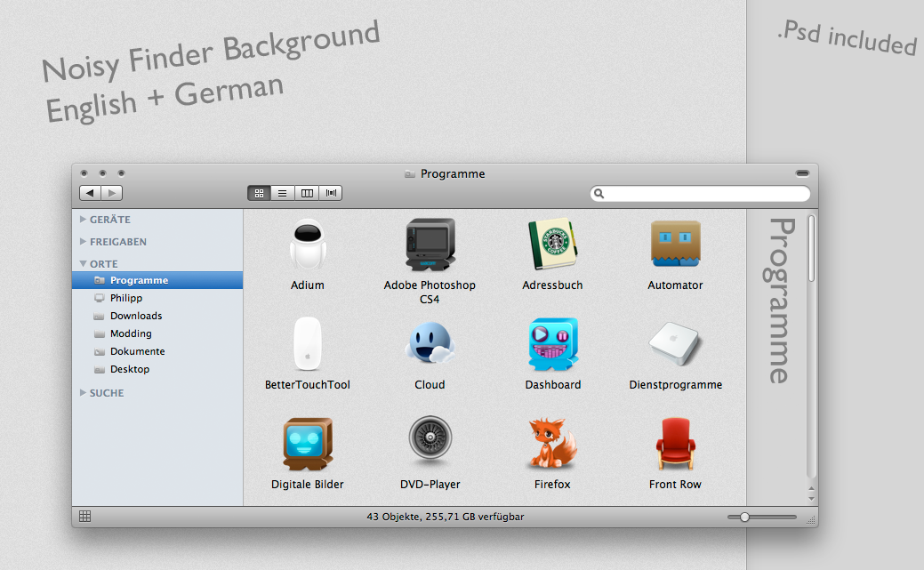Click the "43 Objekte, 255,71 GB verfügbar" status text

[445, 517]
